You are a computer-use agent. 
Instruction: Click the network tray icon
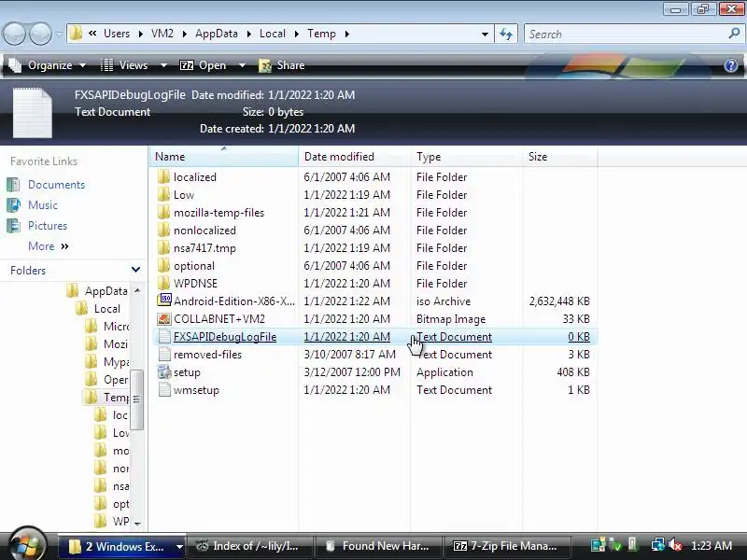(658, 545)
